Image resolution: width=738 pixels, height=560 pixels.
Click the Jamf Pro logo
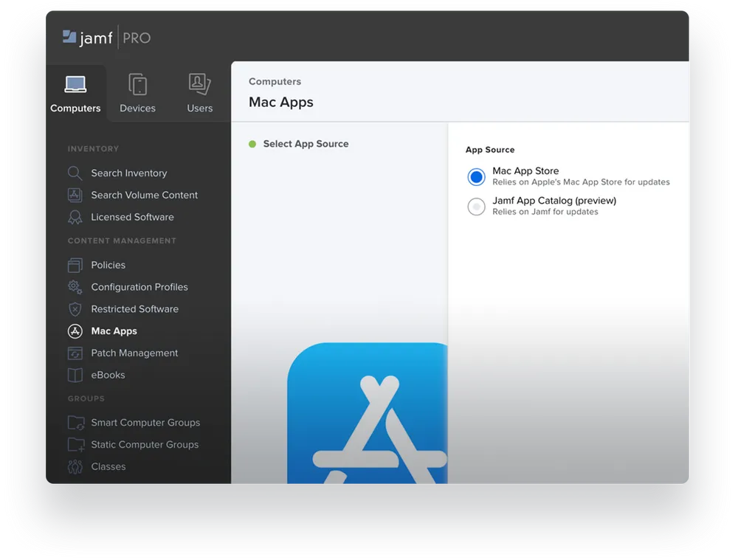pyautogui.click(x=106, y=37)
